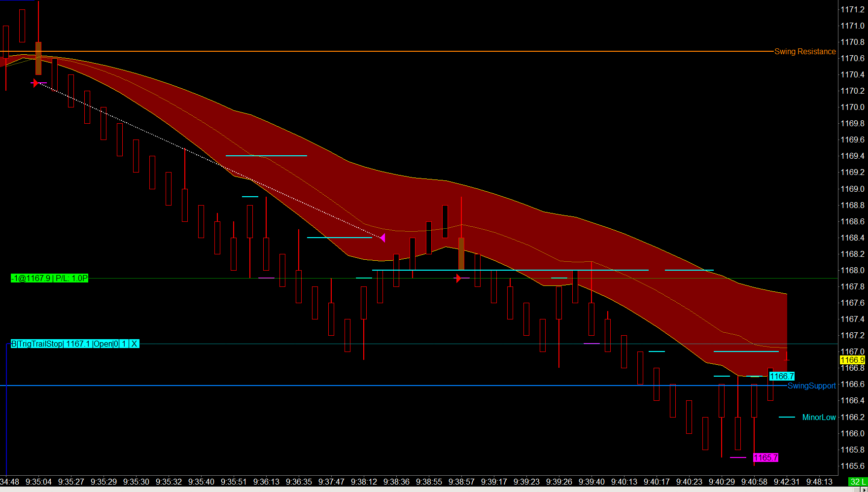Click the 1165.6 price axis label
The image size is (868, 492).
point(853,466)
